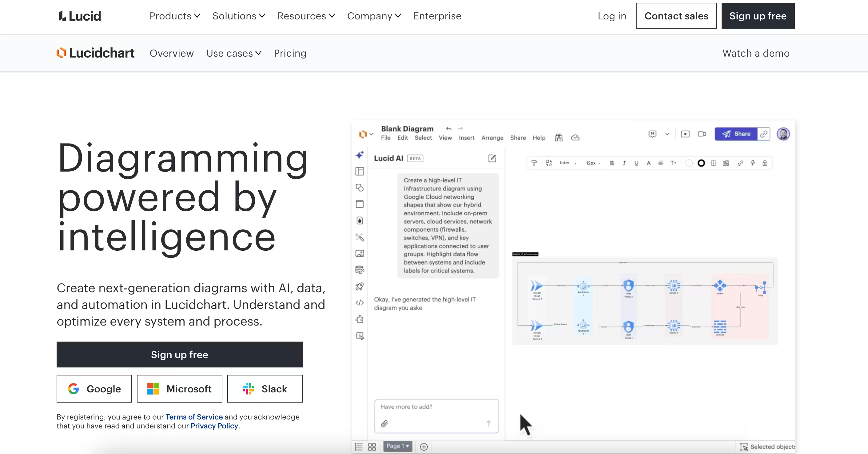This screenshot has height=454, width=868.
Task: Open the Arrange menu in editor
Action: [492, 138]
